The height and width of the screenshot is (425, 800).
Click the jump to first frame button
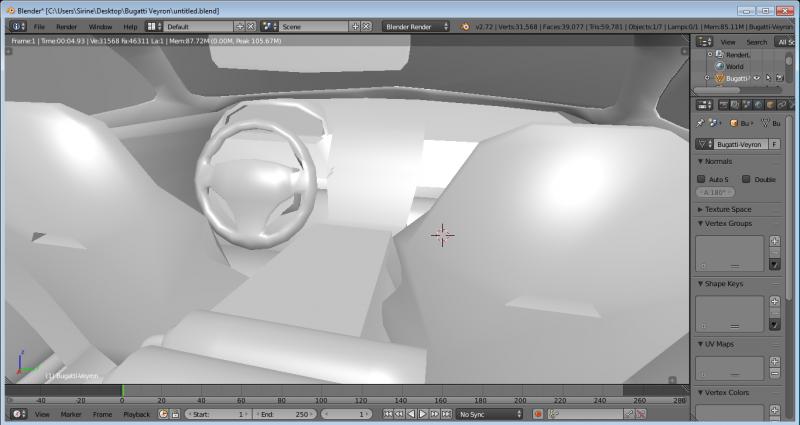pyautogui.click(x=386, y=414)
